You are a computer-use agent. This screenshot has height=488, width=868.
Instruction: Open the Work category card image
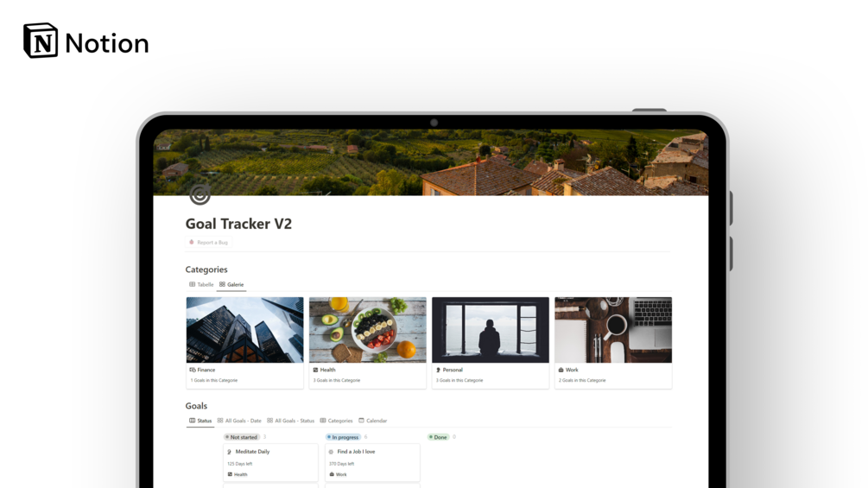(613, 330)
